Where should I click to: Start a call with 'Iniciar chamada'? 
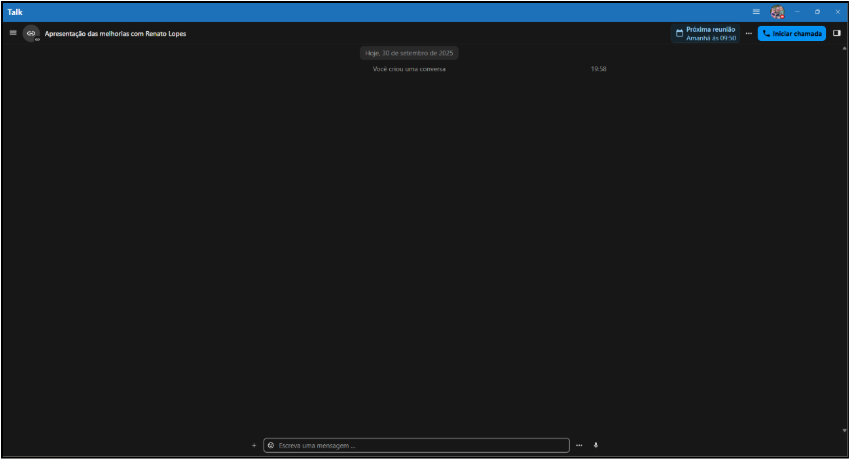(791, 33)
